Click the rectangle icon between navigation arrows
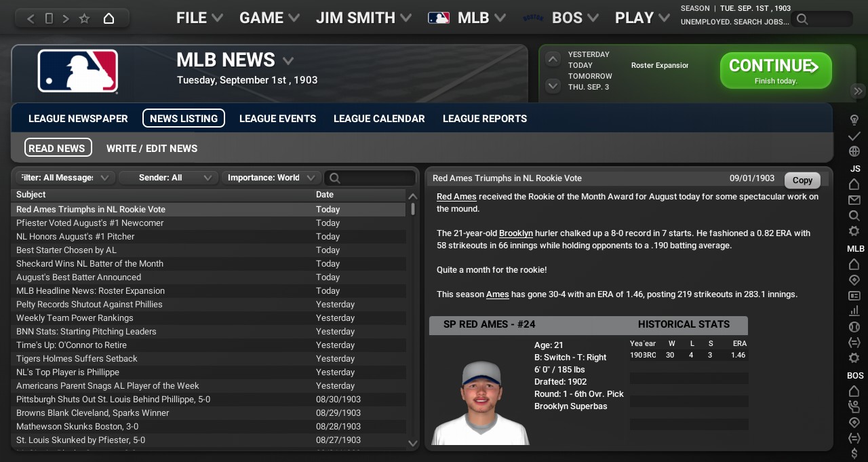 (48, 18)
